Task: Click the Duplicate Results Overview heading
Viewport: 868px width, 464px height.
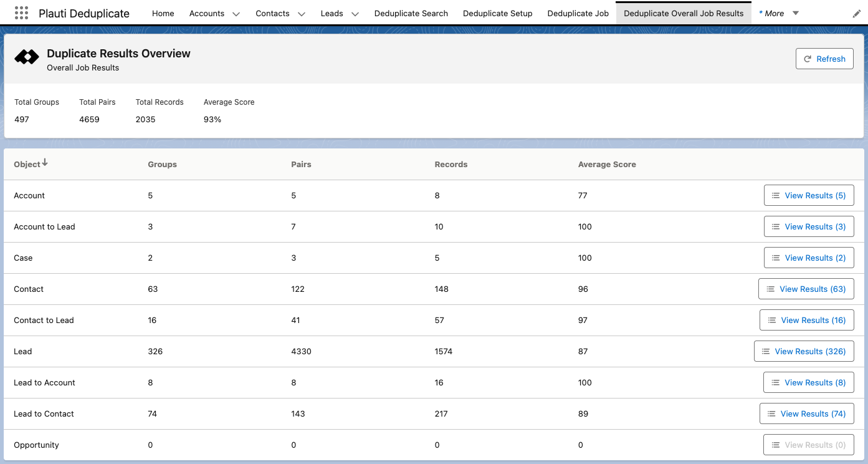Action: 118,54
